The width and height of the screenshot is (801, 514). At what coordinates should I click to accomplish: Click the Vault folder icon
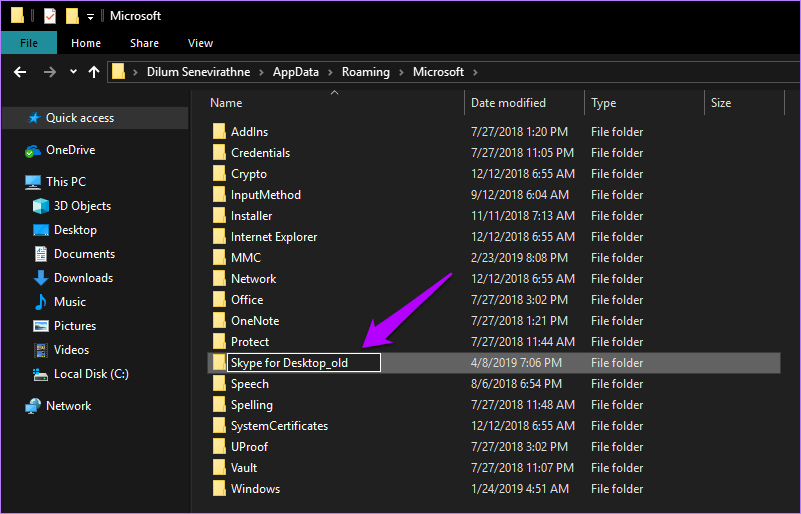pos(219,467)
